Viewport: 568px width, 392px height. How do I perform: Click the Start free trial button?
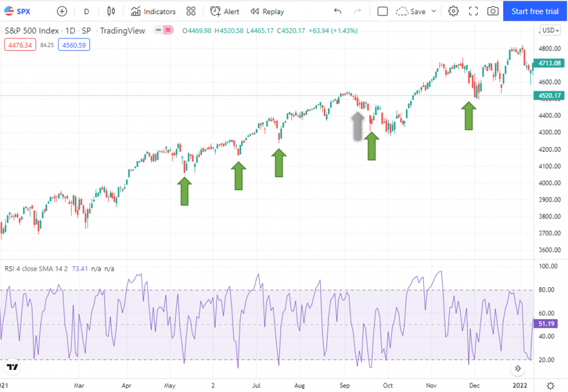[535, 11]
